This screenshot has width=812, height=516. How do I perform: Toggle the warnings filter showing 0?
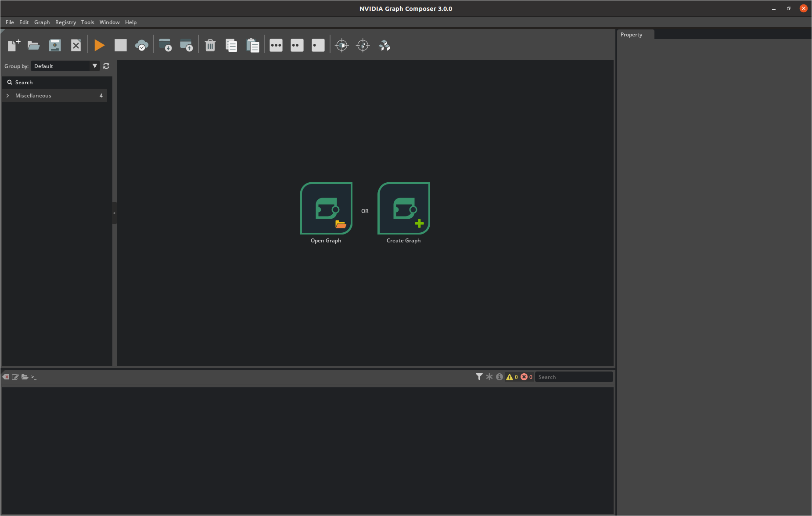[x=512, y=377]
